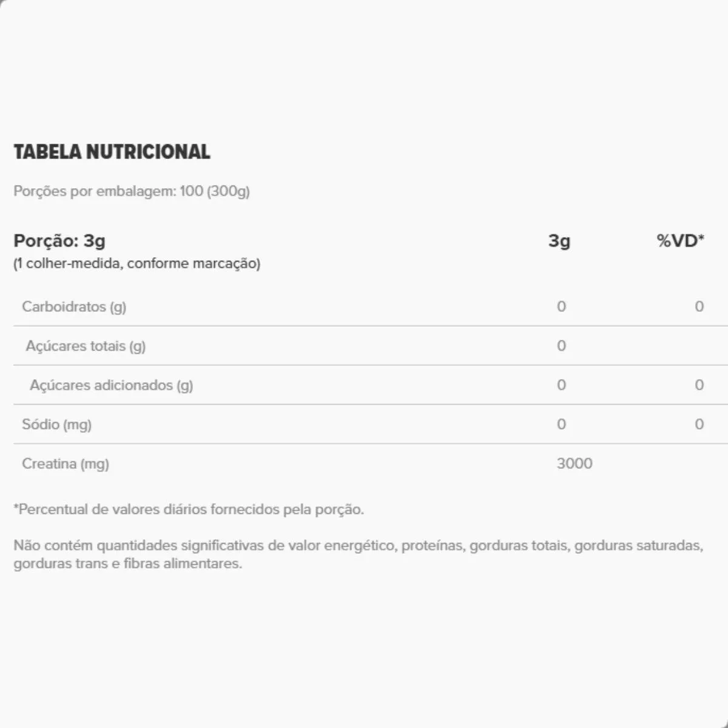Viewport: 728px width, 728px height.
Task: Select the Creatina (mg) row label
Action: click(66, 464)
